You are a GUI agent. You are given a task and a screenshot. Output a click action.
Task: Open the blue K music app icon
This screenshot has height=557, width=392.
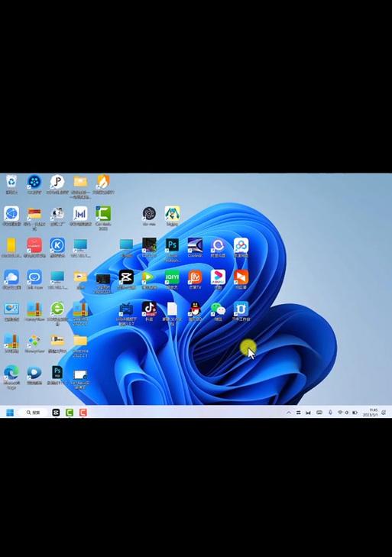tap(57, 245)
